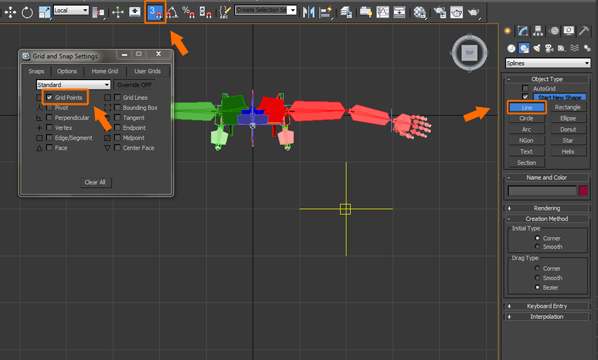598x360 pixels.
Task: Check the AutoGrid checkbox
Action: pyautogui.click(x=525, y=88)
